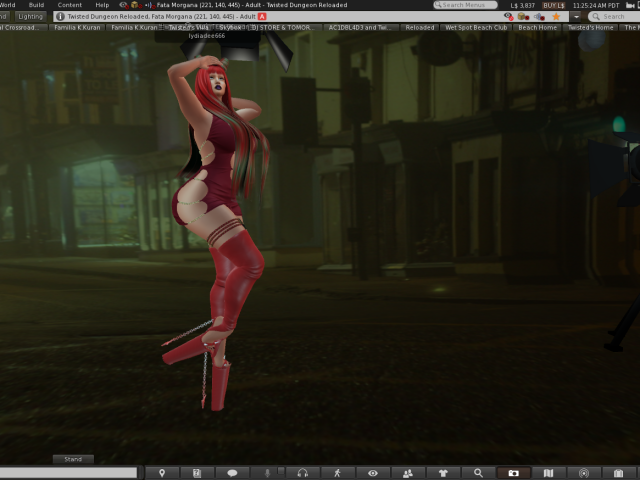Open the Appearance shirt icon
The height and width of the screenshot is (480, 640).
coord(443,473)
